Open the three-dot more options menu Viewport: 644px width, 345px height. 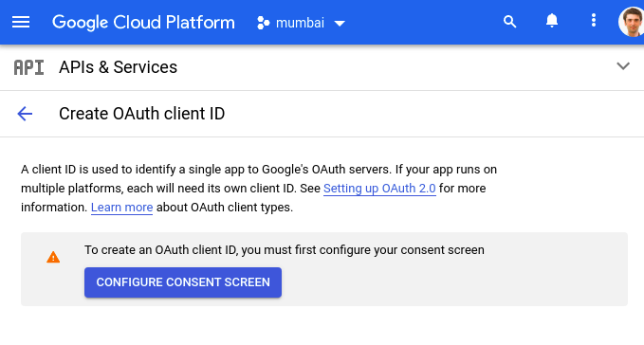[594, 20]
